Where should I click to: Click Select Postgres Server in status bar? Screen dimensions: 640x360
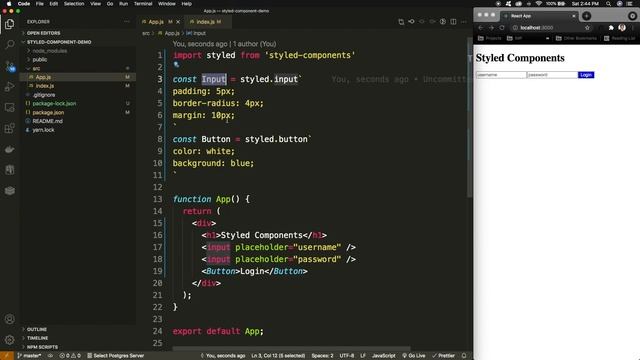coord(116,356)
